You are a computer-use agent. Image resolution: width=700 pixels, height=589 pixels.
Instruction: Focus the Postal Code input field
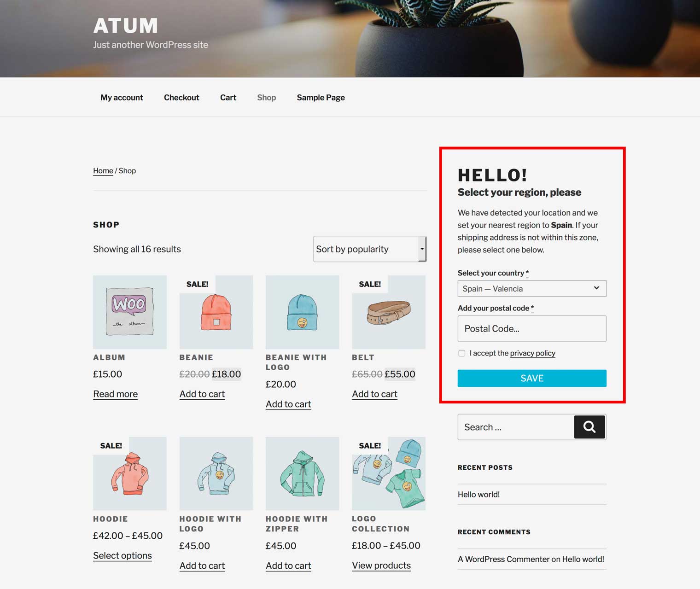532,328
